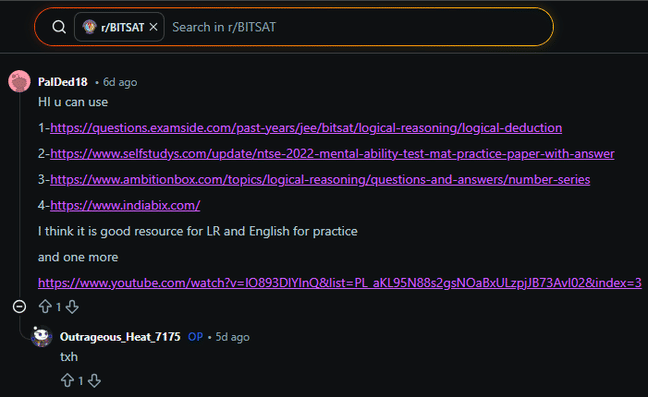648x397 pixels.
Task: Click the r/BITSAT community icon in the search bar
Action: click(x=89, y=27)
